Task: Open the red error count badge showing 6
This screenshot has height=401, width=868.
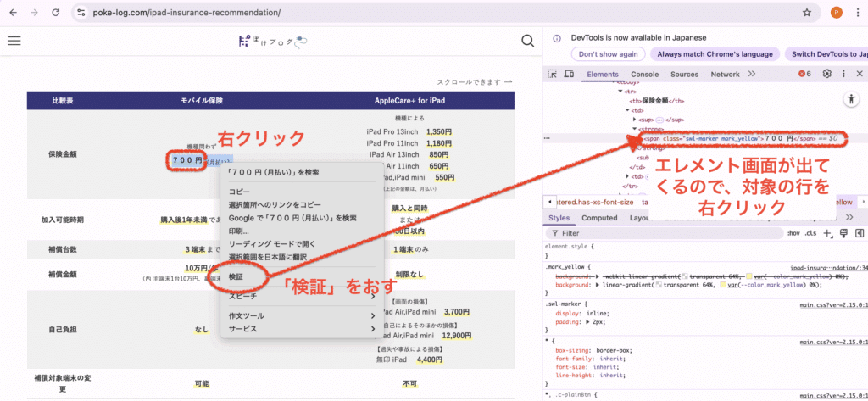Action: (x=805, y=74)
